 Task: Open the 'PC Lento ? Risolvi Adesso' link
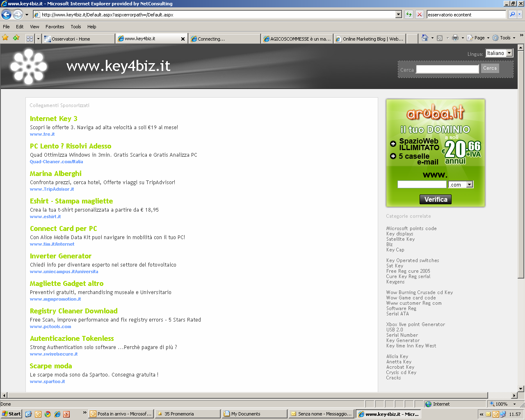71,146
